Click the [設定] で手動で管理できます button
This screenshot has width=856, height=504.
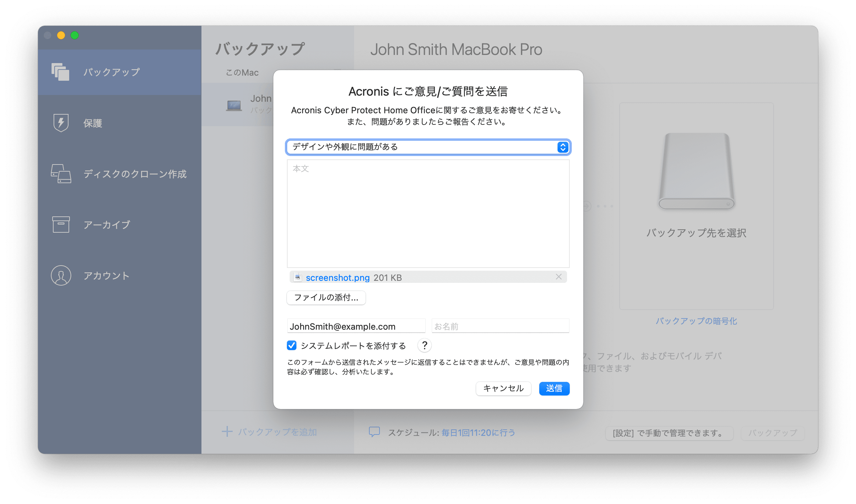click(x=669, y=433)
